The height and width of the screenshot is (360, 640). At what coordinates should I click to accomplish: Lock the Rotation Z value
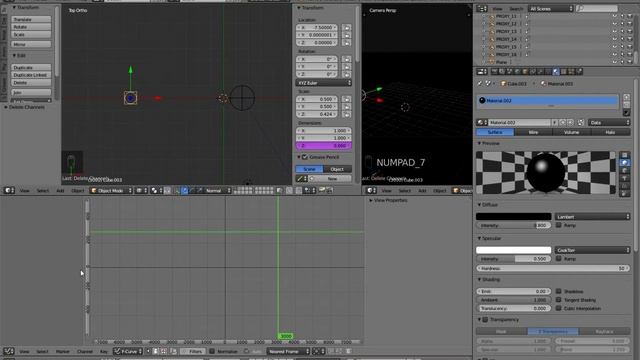tap(346, 74)
